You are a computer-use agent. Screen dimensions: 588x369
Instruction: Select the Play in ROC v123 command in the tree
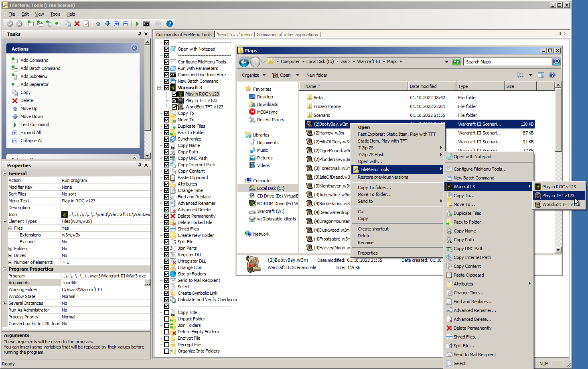coord(202,94)
